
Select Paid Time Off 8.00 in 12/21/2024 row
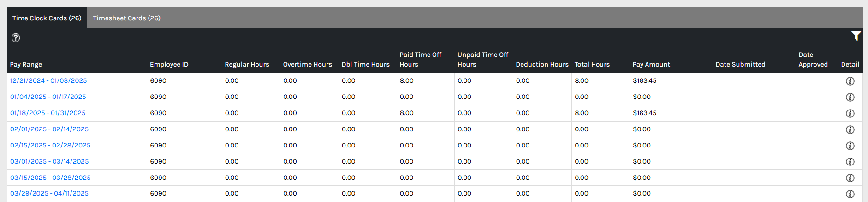[x=407, y=80]
